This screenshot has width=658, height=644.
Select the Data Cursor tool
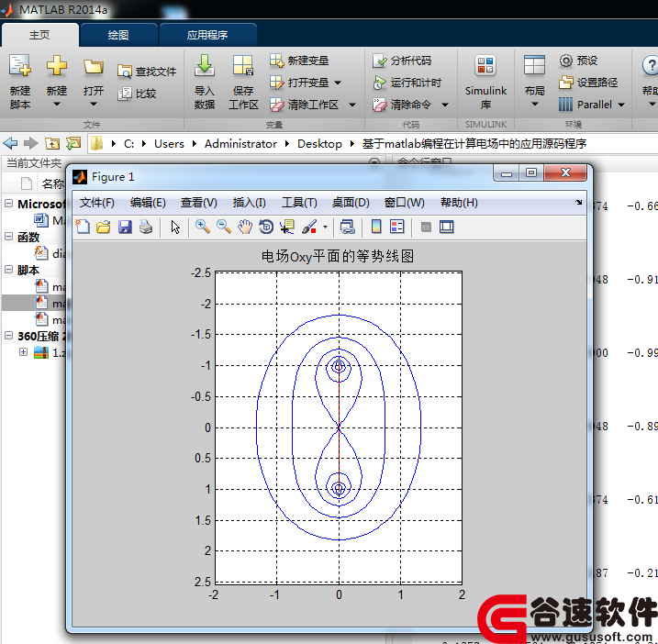(287, 227)
